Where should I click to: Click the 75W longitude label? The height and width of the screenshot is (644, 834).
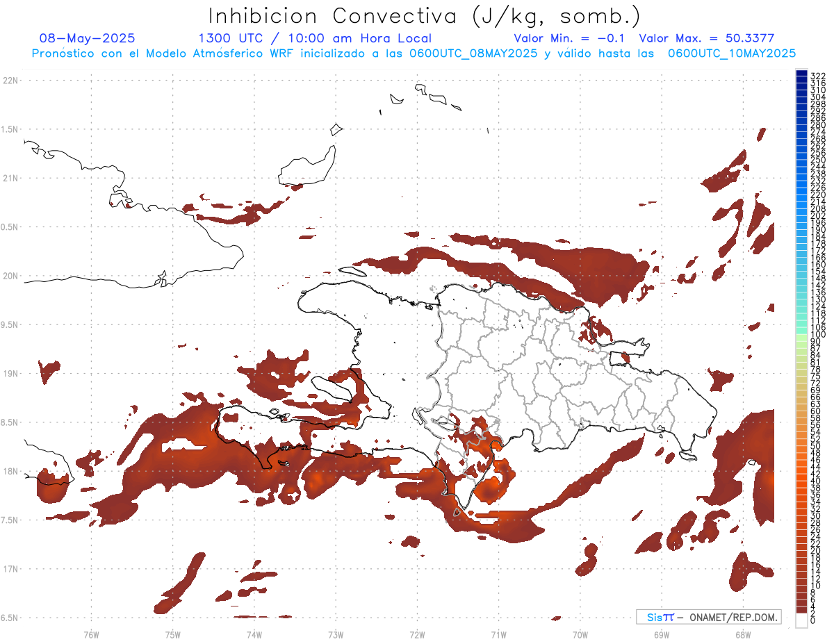[172, 634]
